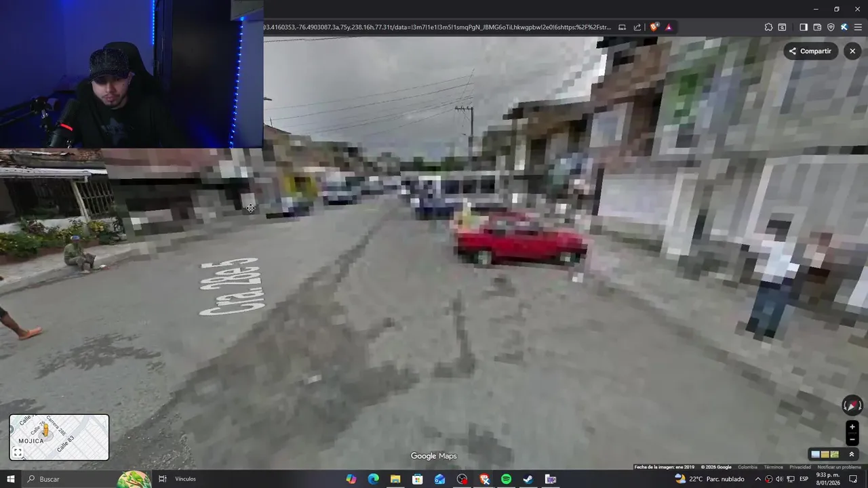
Task: Click the Pegman marker on the minimap
Action: [x=45, y=429]
